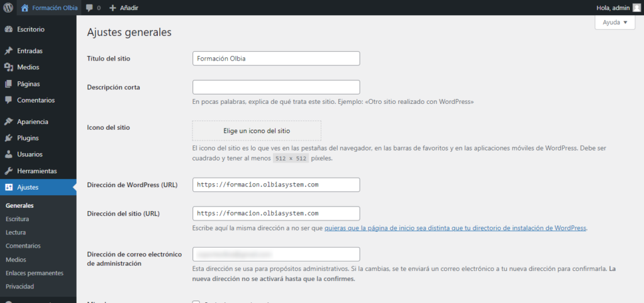This screenshot has height=303, width=644.
Task: Click the Usuarios person icon
Action: point(8,154)
